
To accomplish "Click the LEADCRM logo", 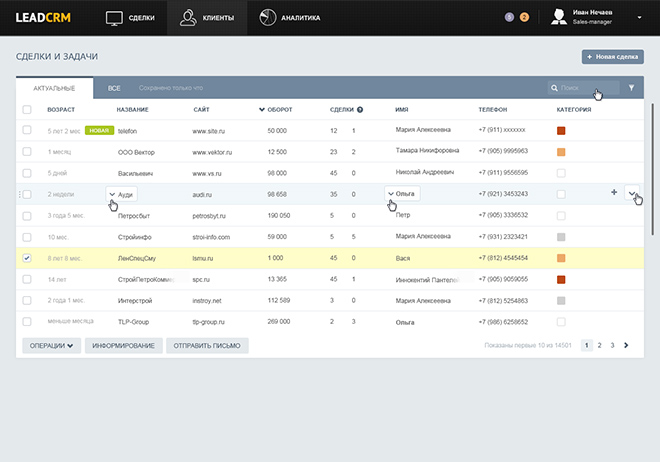I will pos(41,18).
